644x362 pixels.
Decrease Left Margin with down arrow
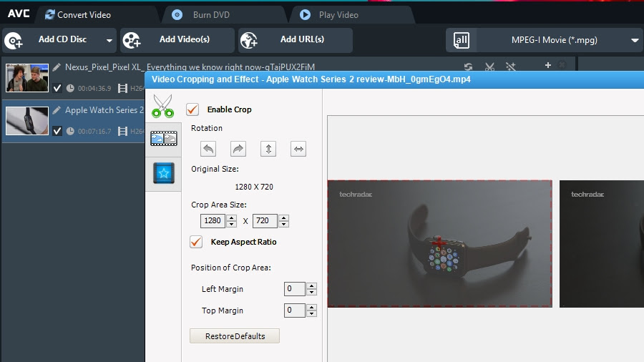312,292
